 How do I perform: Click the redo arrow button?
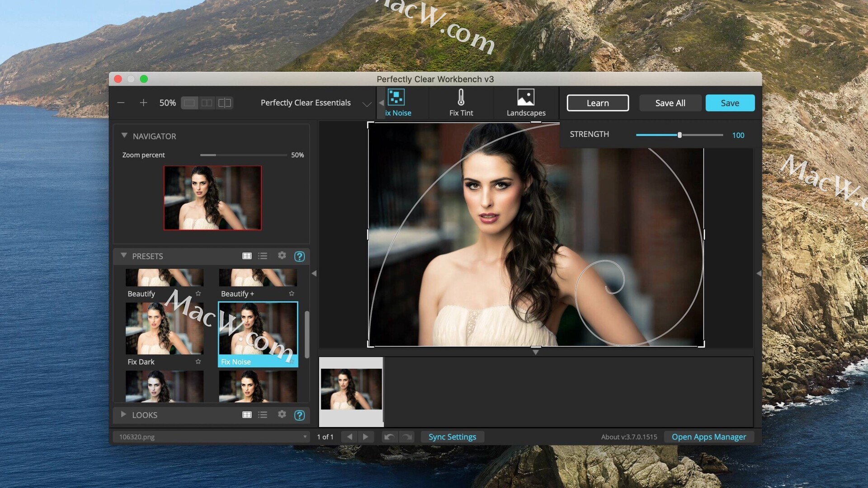[407, 437]
